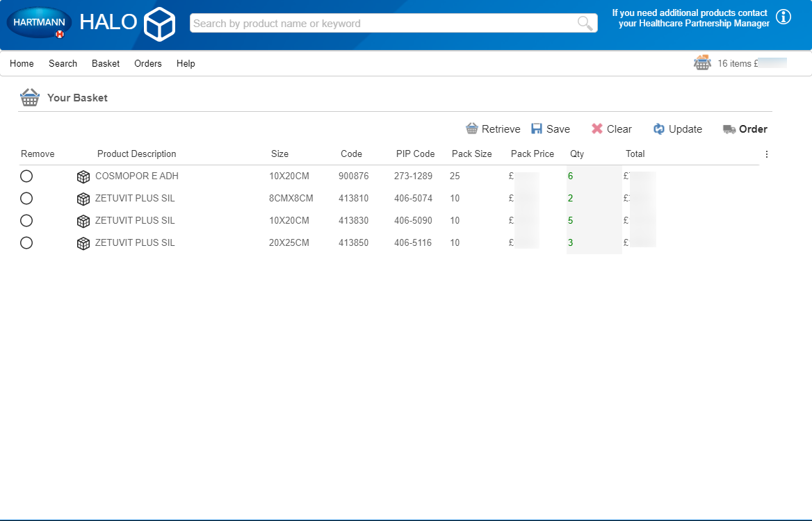Open the Help menu item
812x521 pixels.
click(186, 63)
